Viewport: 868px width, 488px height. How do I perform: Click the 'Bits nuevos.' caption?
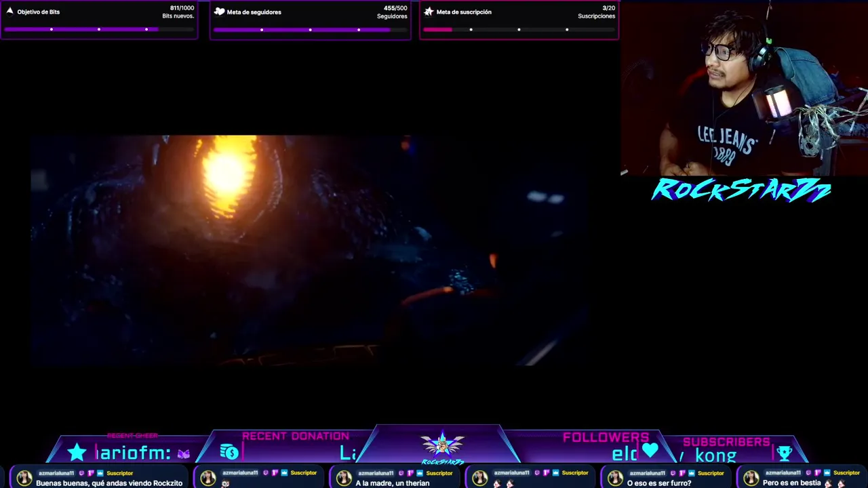(x=178, y=16)
